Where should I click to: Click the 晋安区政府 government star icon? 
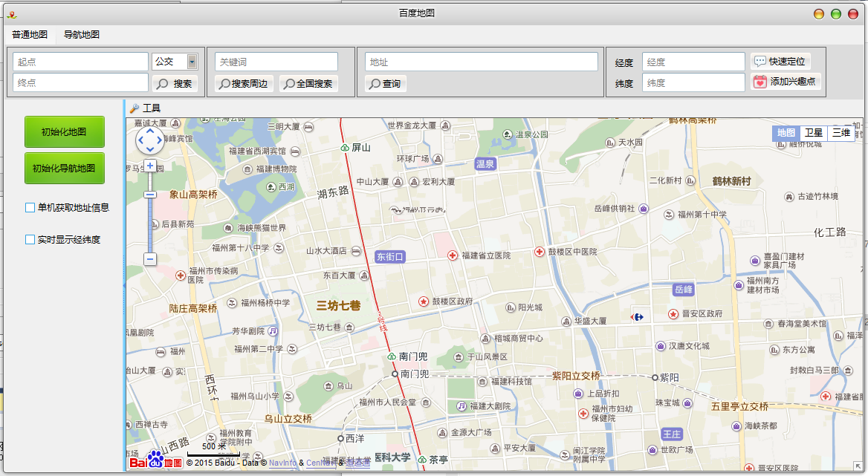(673, 313)
